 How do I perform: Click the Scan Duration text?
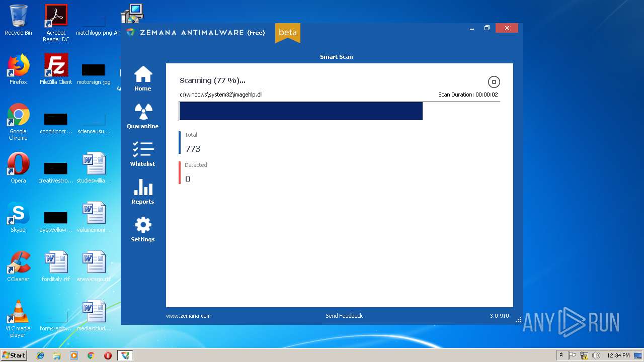coord(468,95)
